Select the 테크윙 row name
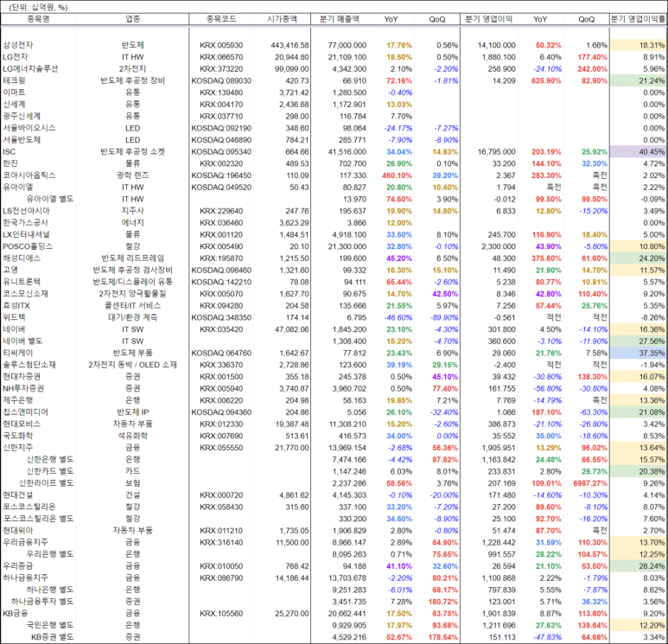 tap(14, 80)
